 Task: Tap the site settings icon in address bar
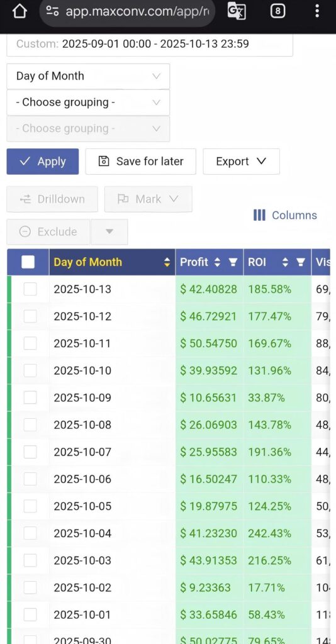[53, 11]
